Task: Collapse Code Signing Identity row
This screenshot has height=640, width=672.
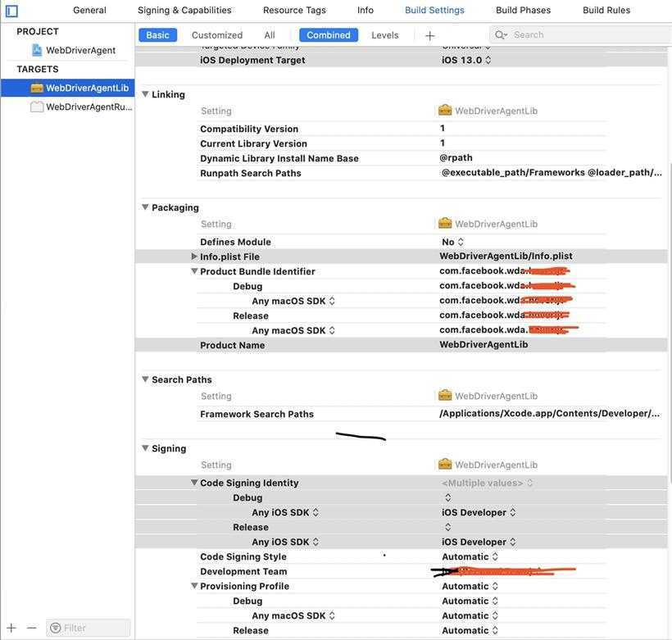Action: pyautogui.click(x=194, y=483)
